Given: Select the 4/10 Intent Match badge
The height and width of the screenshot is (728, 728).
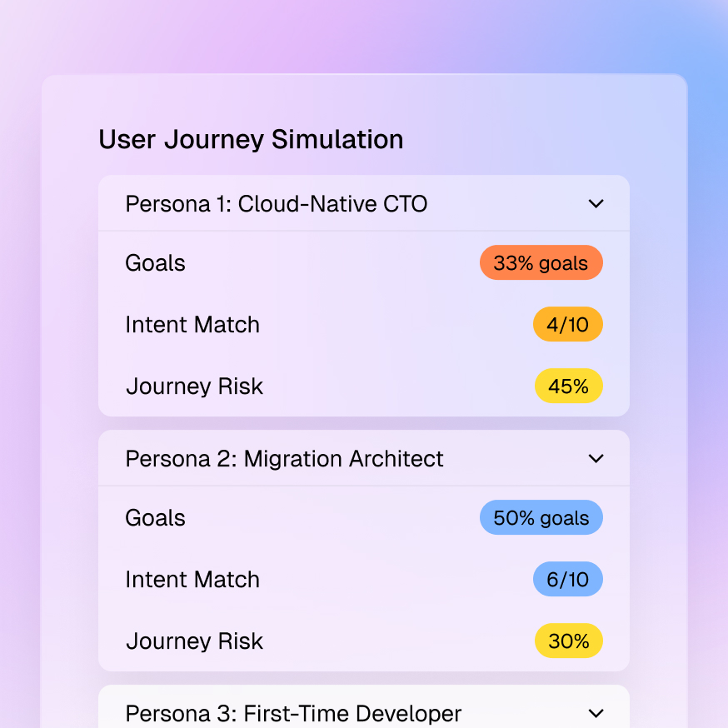Looking at the screenshot, I should [568, 324].
